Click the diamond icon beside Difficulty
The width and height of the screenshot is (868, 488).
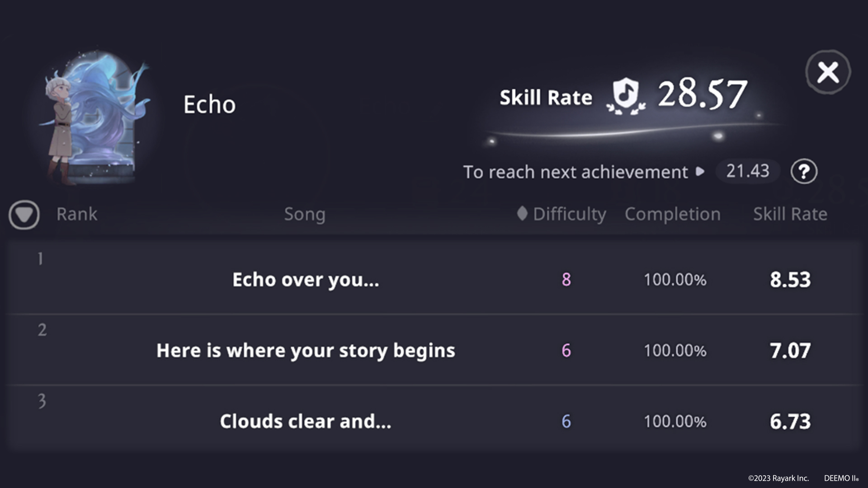[522, 214]
